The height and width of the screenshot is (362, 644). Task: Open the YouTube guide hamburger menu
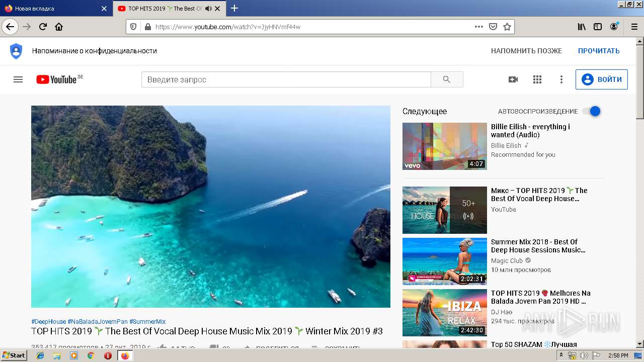(x=18, y=79)
